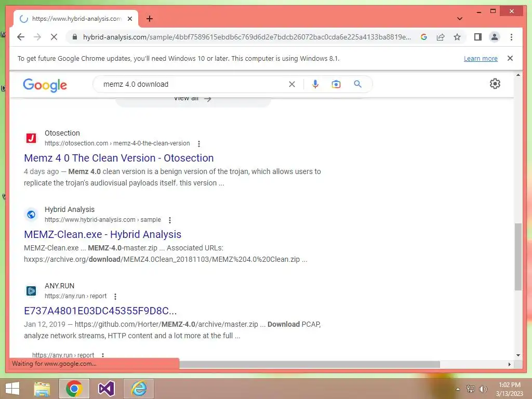Go back to the previous page
This screenshot has height=399, width=532.
pos(21,37)
